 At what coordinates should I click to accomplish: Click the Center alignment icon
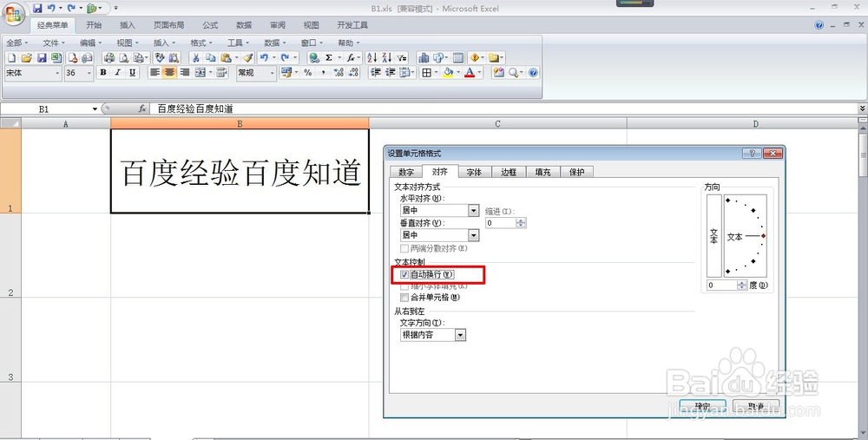pyautogui.click(x=169, y=73)
